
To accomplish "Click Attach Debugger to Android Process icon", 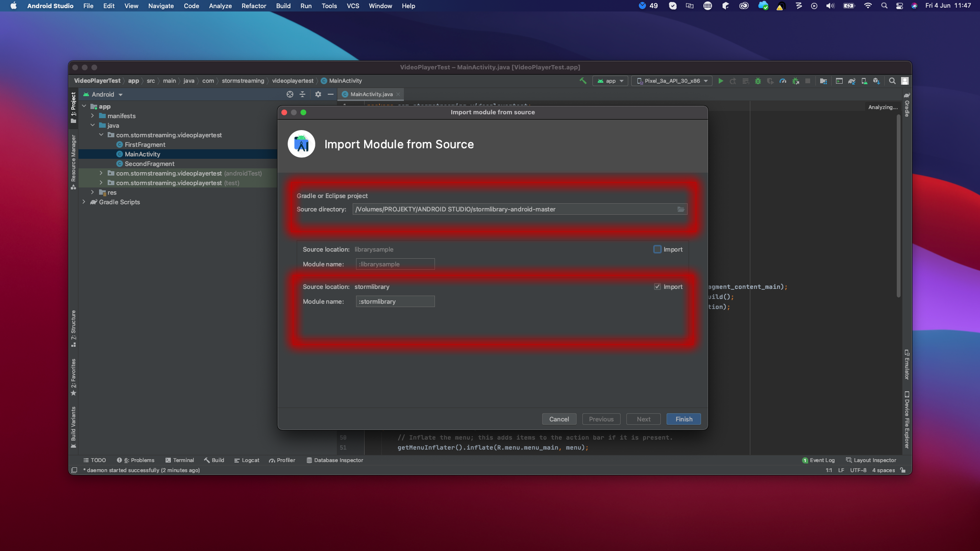I will coord(795,81).
